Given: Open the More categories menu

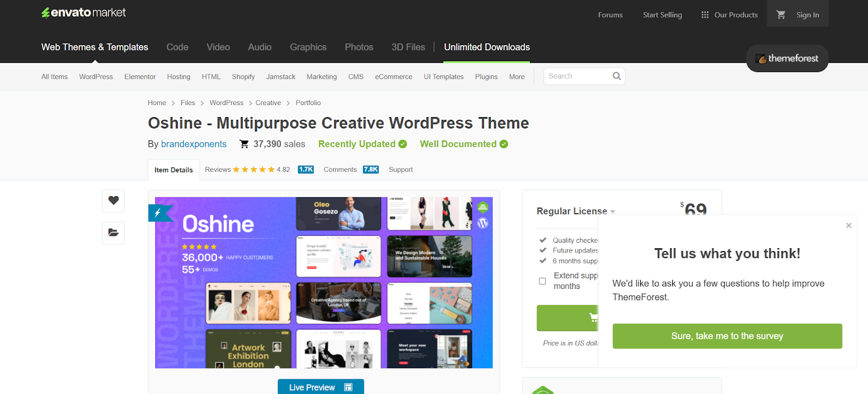Looking at the screenshot, I should coord(516,77).
